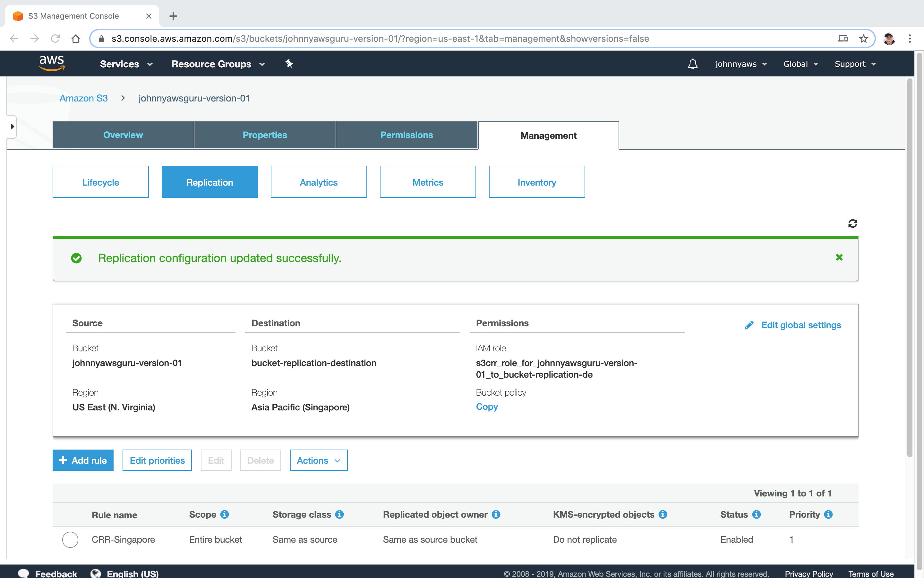Select the CRR-Singapore rule radio button

point(70,539)
